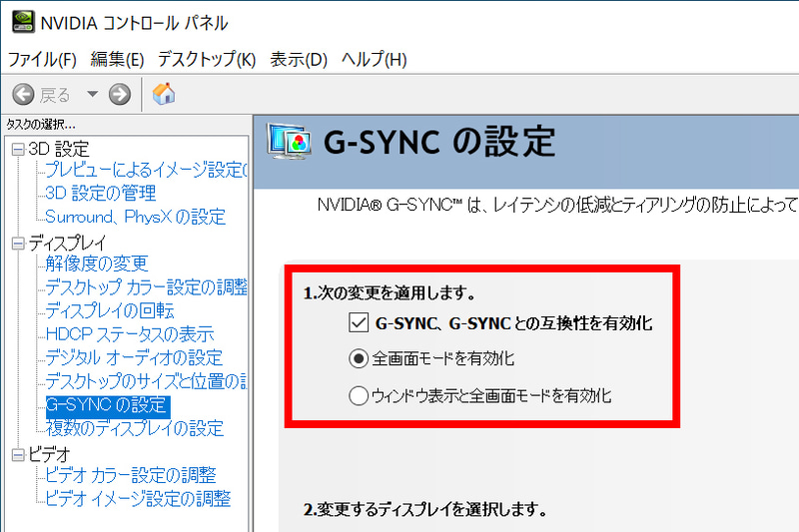Click the NVIDIA G-SYNC description text
Image resolution: width=799 pixels, height=532 pixels.
(x=557, y=205)
